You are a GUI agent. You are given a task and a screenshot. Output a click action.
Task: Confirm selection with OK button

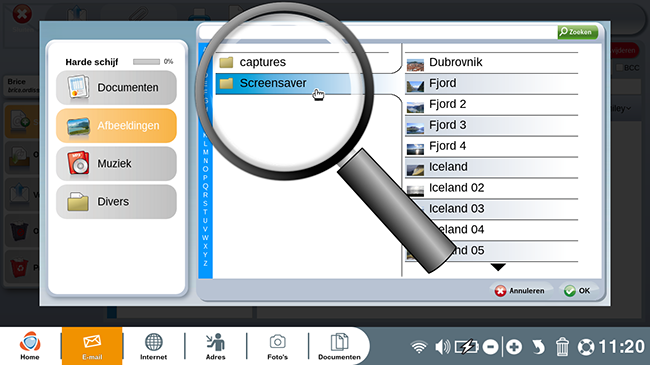tap(577, 291)
